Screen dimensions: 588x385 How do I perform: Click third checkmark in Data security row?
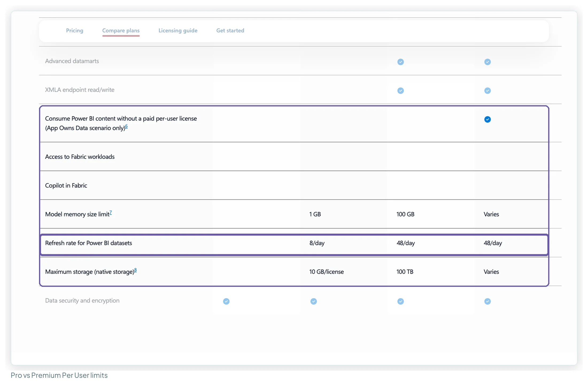(x=400, y=301)
